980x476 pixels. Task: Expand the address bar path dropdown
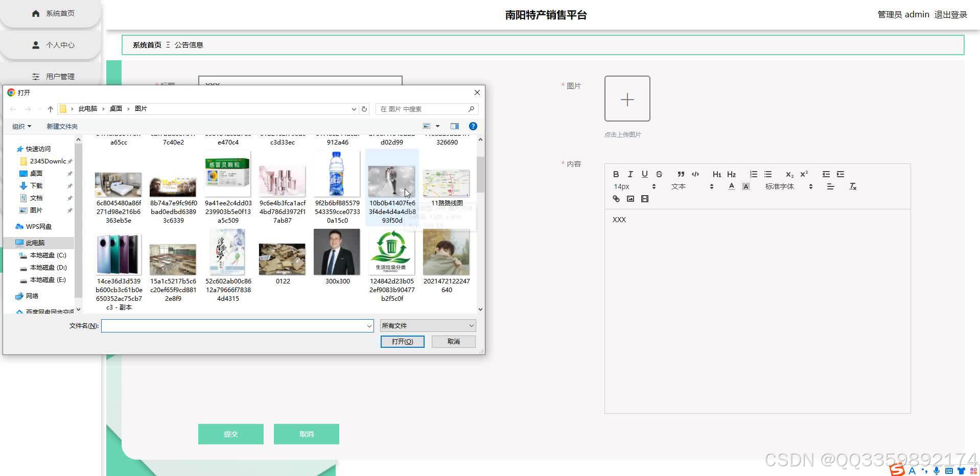coord(354,109)
